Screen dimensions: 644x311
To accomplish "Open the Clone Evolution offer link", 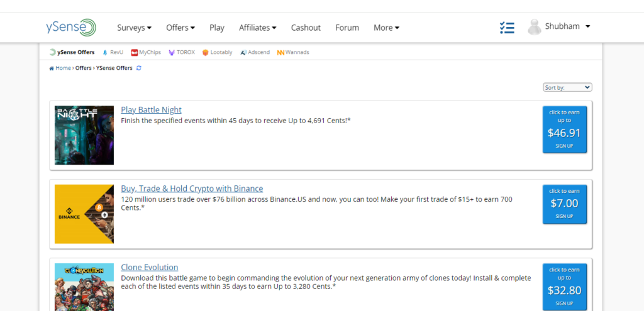I will point(150,268).
